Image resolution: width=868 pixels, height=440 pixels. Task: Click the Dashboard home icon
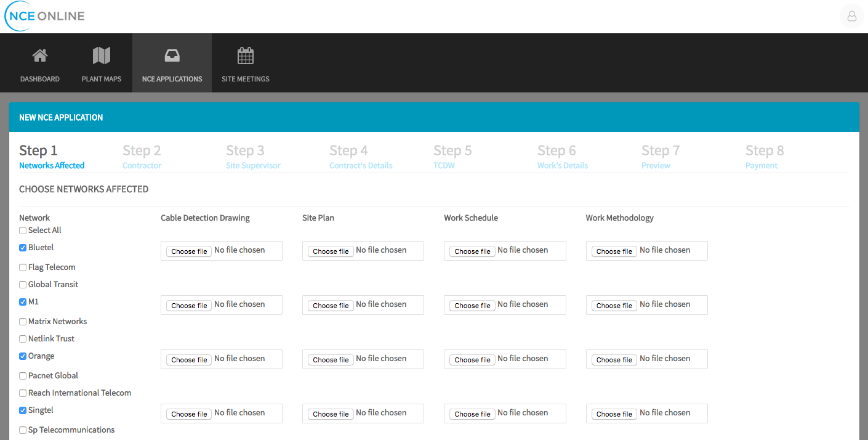point(40,56)
